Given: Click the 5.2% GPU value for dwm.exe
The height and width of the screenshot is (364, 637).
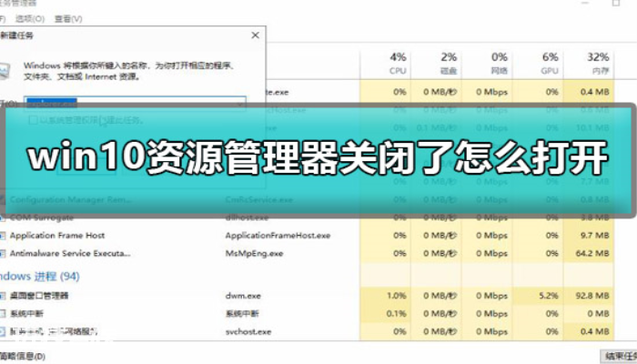Looking at the screenshot, I should [x=549, y=296].
